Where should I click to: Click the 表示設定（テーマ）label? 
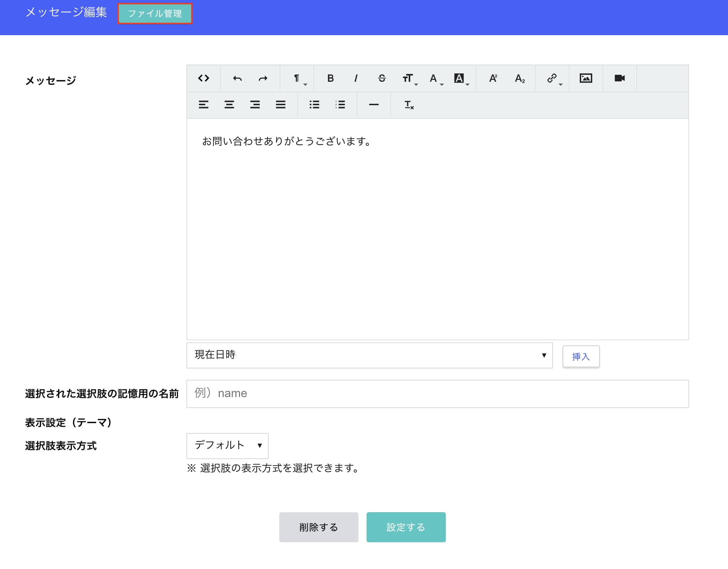click(68, 423)
